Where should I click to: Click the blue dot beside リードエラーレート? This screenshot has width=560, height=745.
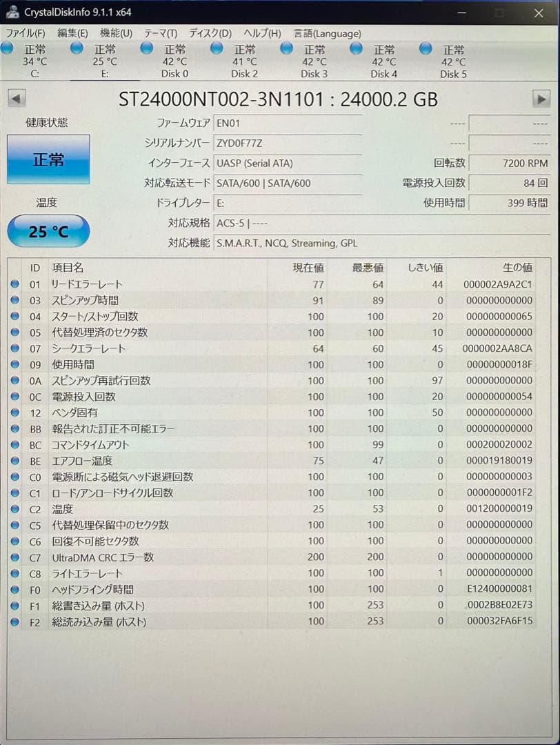click(x=15, y=284)
